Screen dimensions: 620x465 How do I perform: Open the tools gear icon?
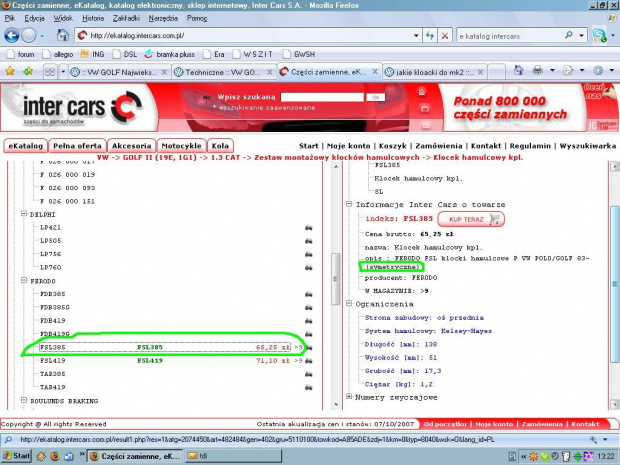[x=598, y=71]
